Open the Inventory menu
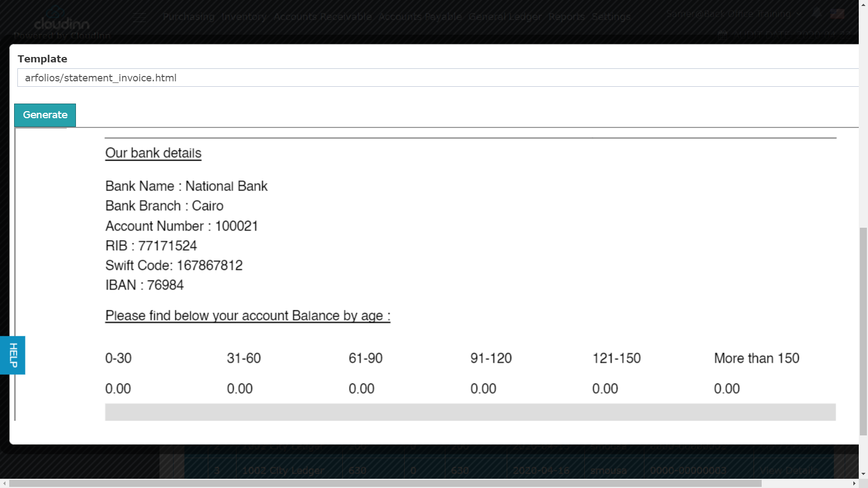Image resolution: width=868 pixels, height=488 pixels. pos(243,17)
